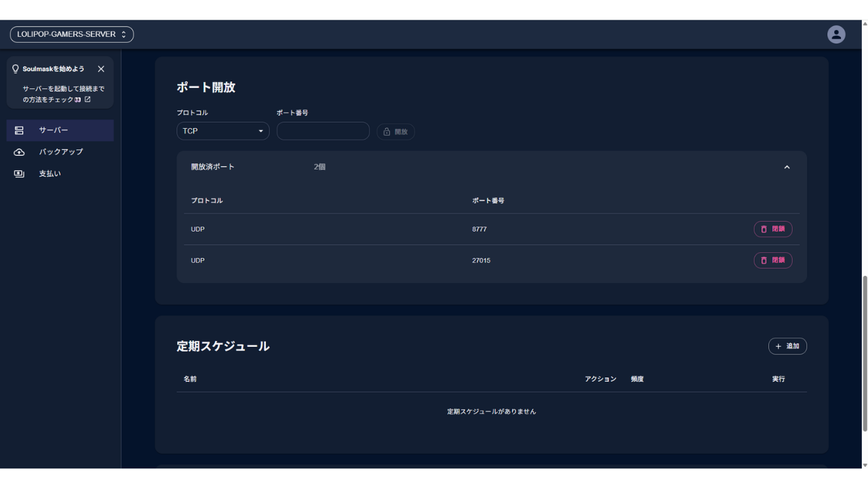Focus the ポート番号 input field
This screenshot has width=868, height=488.
(x=323, y=131)
